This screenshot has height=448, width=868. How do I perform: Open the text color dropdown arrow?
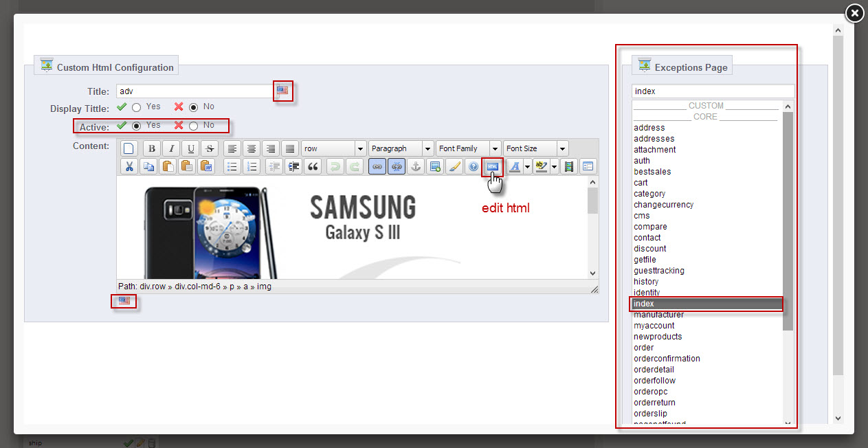click(x=527, y=166)
